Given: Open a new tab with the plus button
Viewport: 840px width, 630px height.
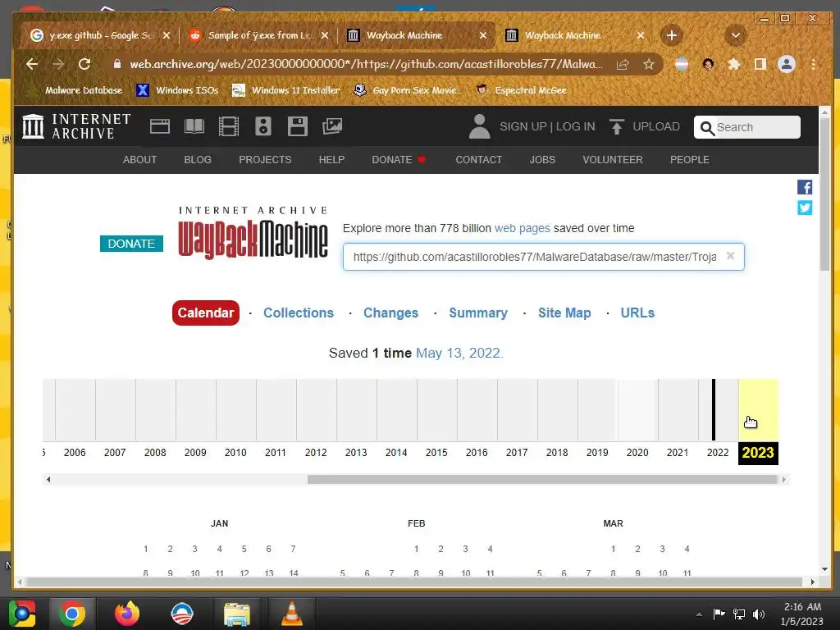Looking at the screenshot, I should [671, 35].
